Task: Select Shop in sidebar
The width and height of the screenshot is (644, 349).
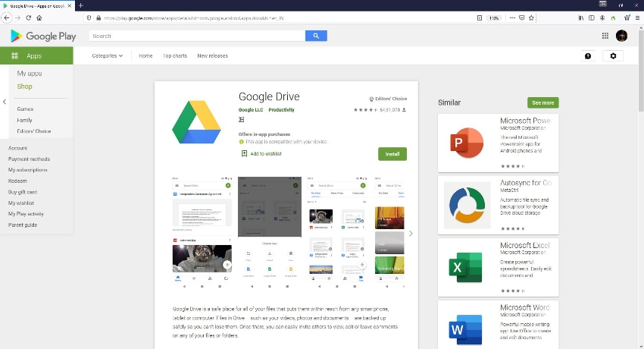Action: [24, 86]
